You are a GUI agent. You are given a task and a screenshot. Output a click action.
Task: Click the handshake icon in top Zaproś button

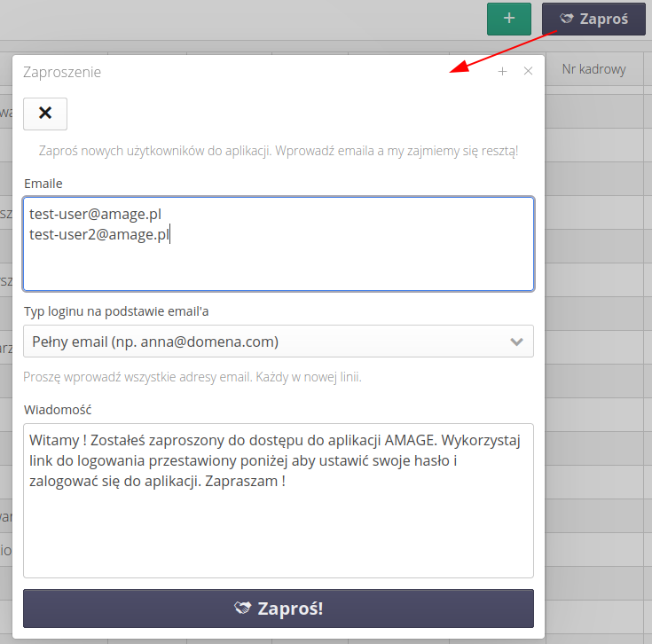tap(567, 19)
